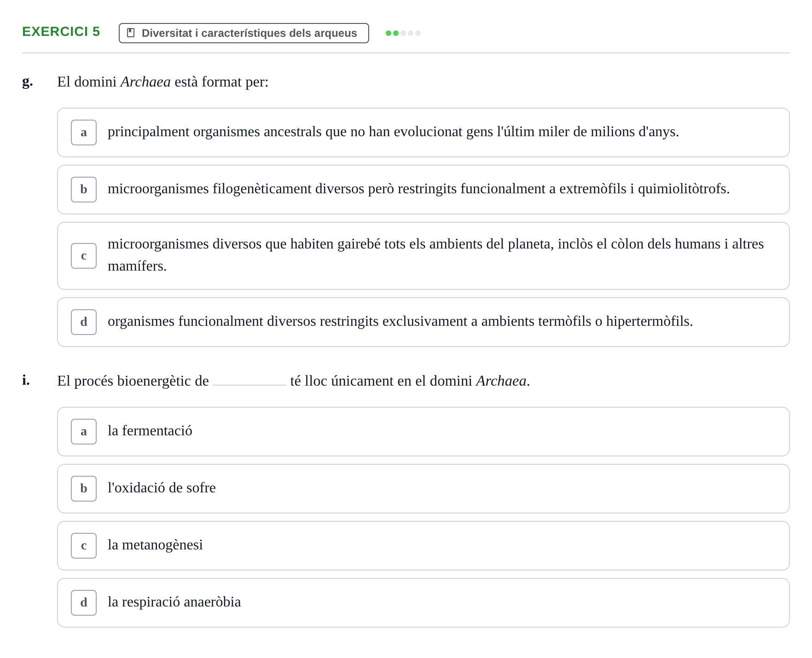Click the book icon in topic tag
This screenshot has height=658, width=812.
tap(131, 33)
